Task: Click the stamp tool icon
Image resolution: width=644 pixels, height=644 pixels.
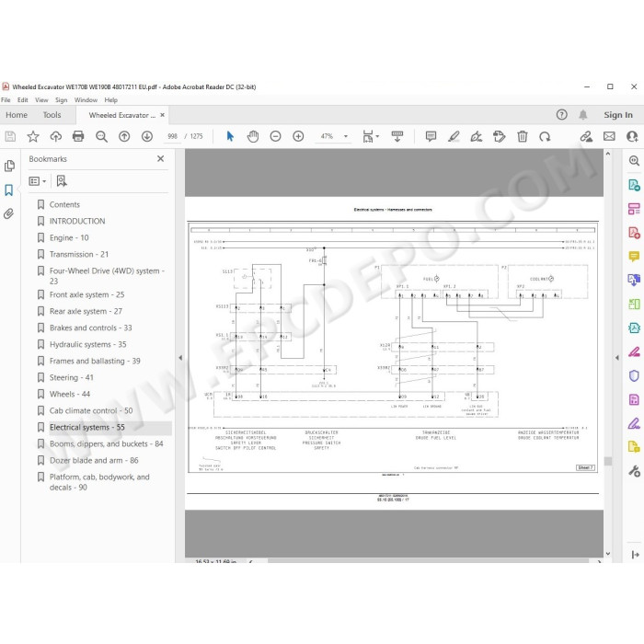Action: tap(499, 136)
